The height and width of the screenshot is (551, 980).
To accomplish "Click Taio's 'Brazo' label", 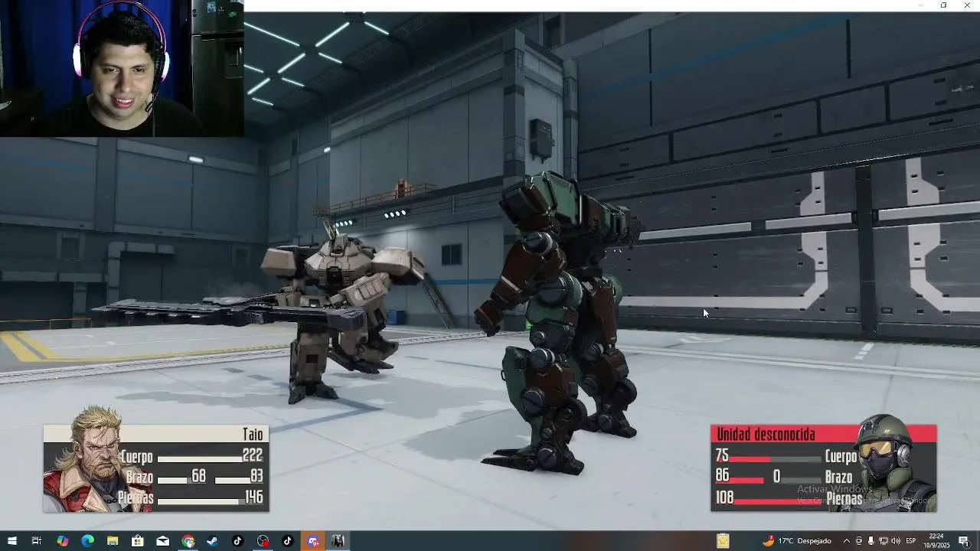I will (139, 477).
